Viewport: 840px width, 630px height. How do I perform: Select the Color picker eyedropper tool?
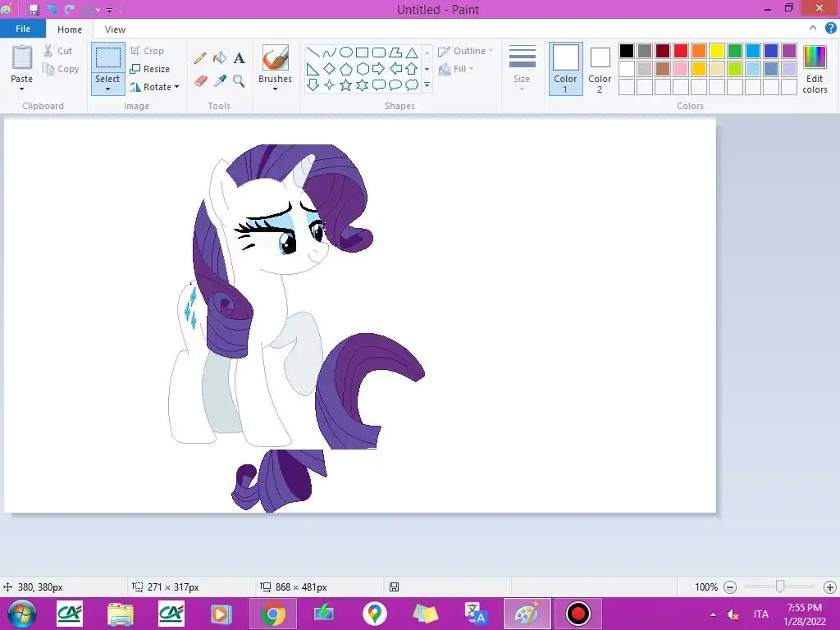click(x=220, y=81)
